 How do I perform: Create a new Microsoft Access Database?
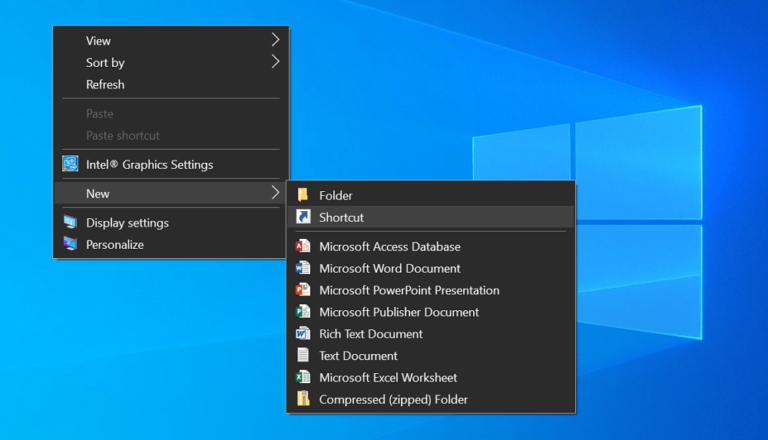(431, 246)
